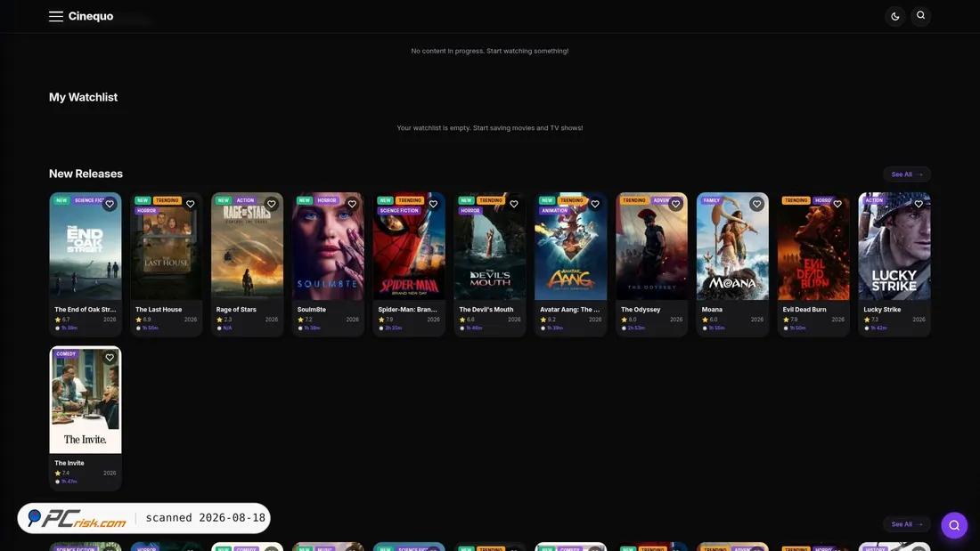Screen dimensions: 980x551
Task: Favorite The Devil's Mouth
Action: (514, 204)
